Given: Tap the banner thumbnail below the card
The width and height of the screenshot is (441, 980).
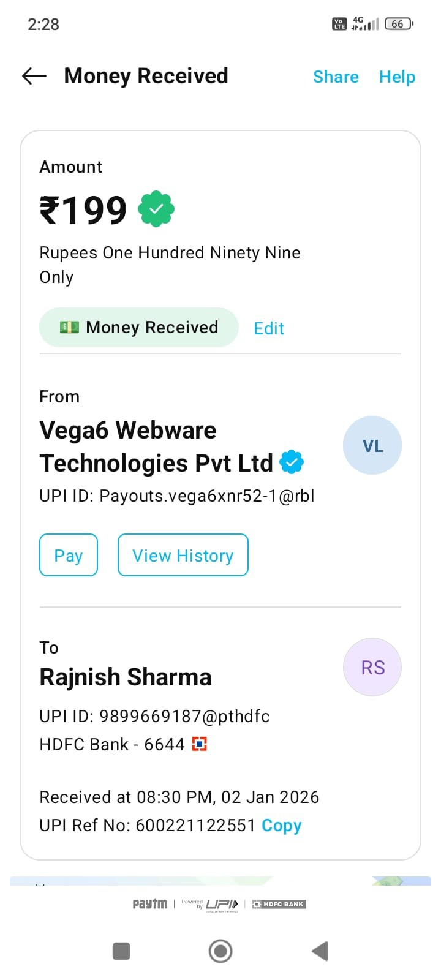Looking at the screenshot, I should click(221, 881).
